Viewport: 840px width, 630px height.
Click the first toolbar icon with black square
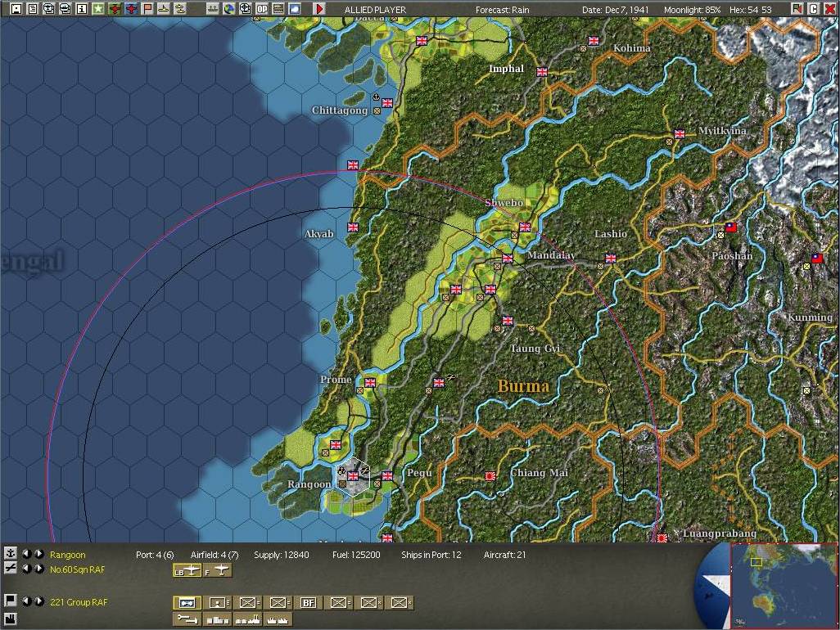click(x=16, y=8)
